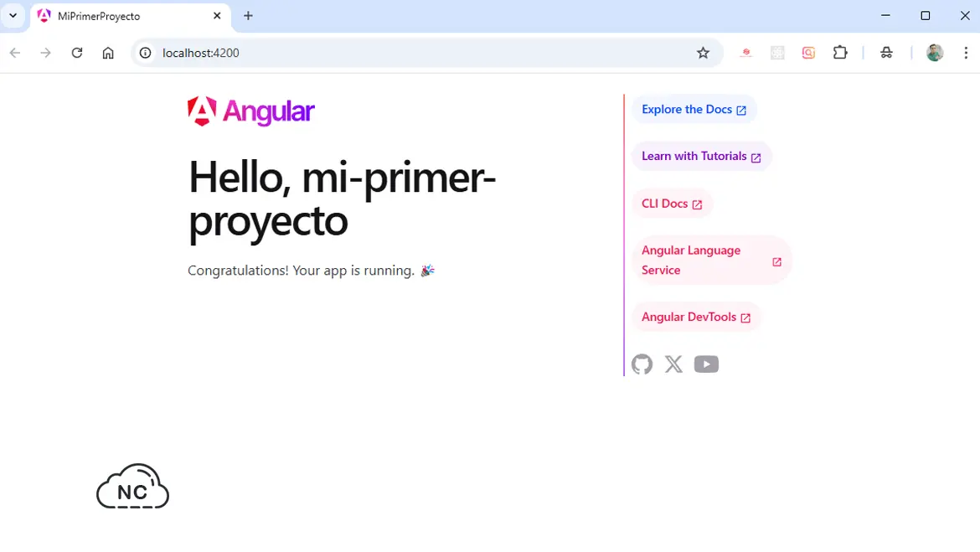Click the orange search extension icon
Image resolution: width=980 pixels, height=552 pixels.
point(808,53)
